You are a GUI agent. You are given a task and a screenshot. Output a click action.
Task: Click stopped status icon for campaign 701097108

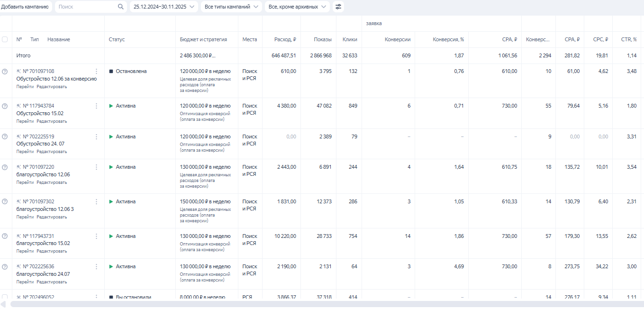click(111, 71)
